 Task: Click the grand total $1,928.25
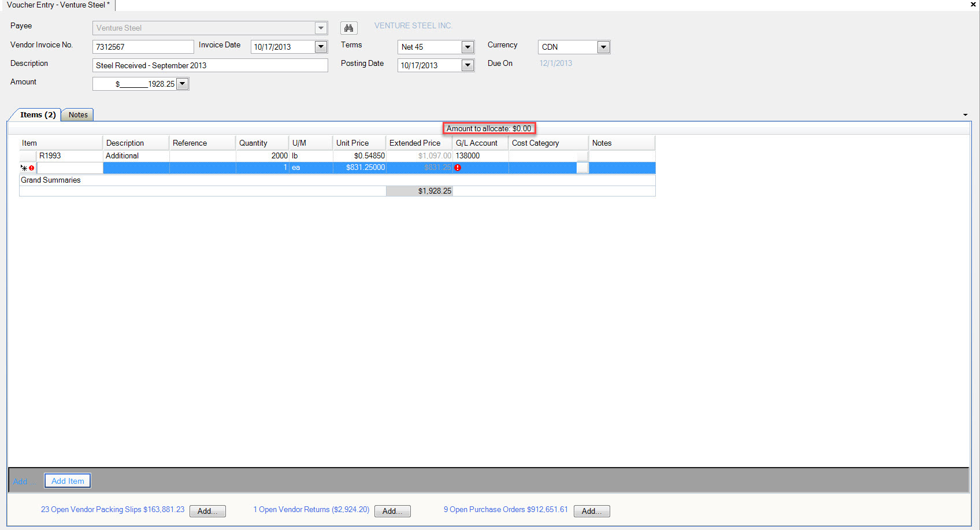click(420, 191)
